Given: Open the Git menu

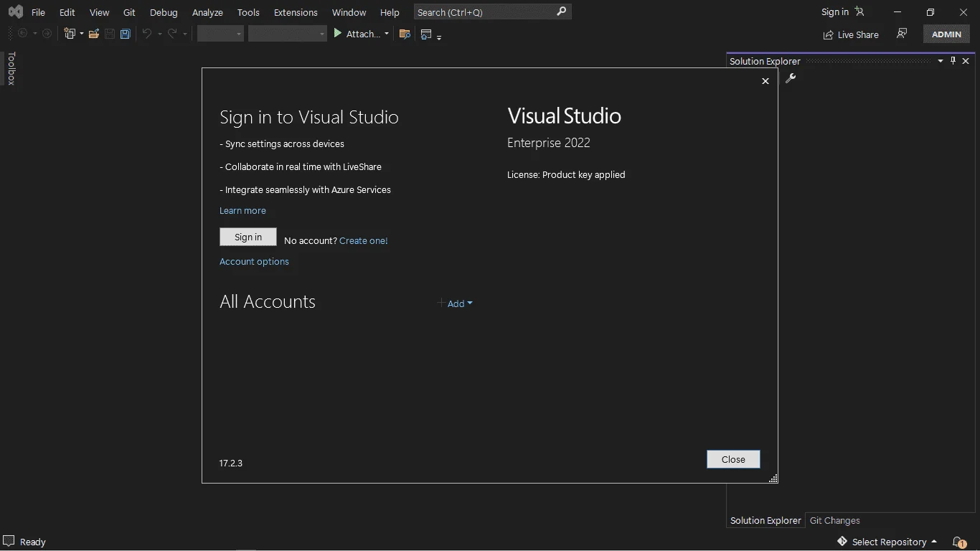Looking at the screenshot, I should (x=129, y=12).
